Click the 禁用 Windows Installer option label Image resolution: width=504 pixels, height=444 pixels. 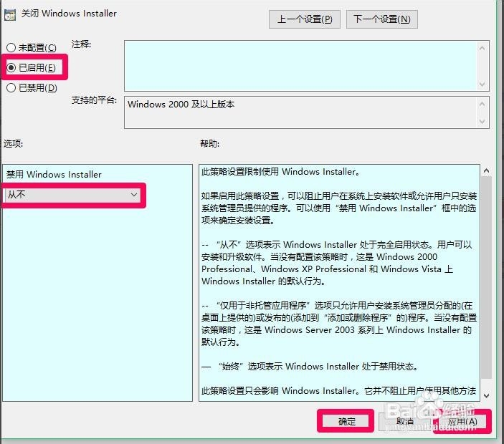[x=54, y=174]
